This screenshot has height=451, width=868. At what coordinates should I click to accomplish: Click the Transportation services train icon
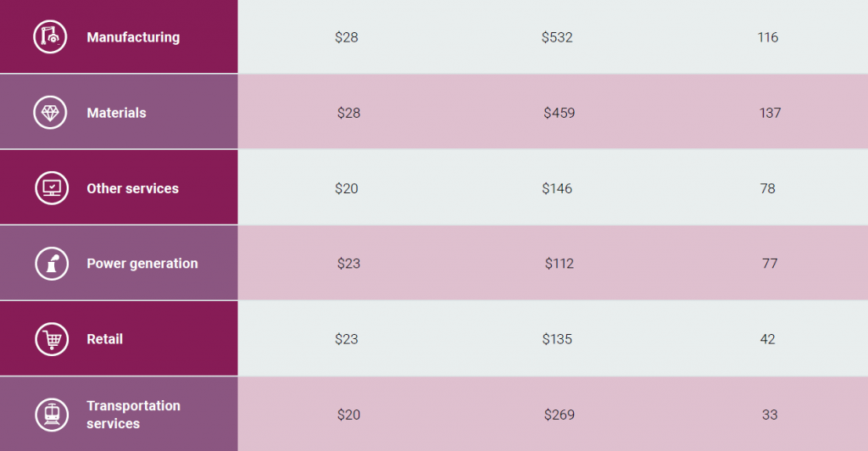point(52,415)
